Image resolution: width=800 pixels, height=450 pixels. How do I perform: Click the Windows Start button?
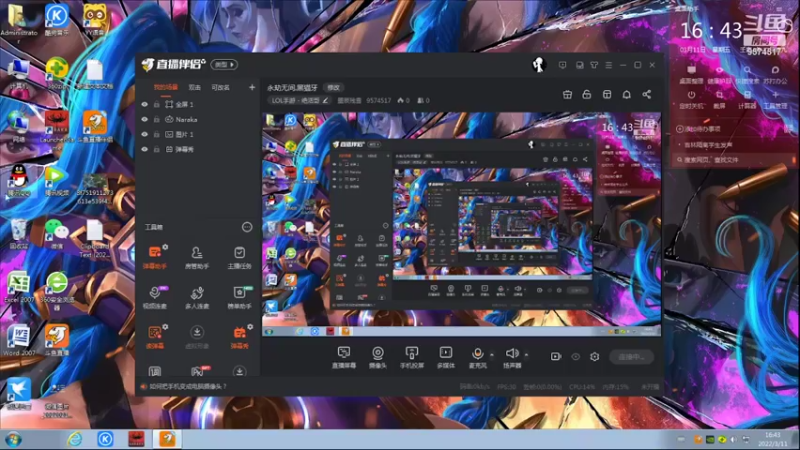click(x=13, y=439)
